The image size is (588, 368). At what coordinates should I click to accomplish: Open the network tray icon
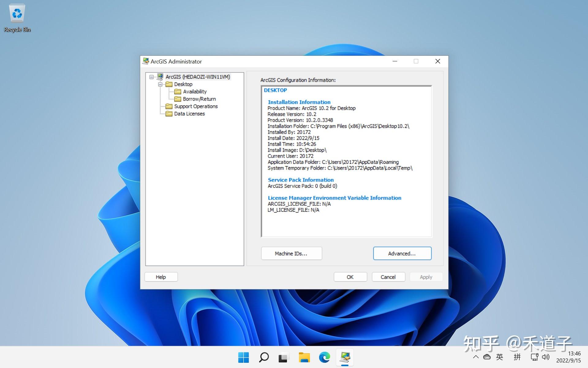[534, 357]
